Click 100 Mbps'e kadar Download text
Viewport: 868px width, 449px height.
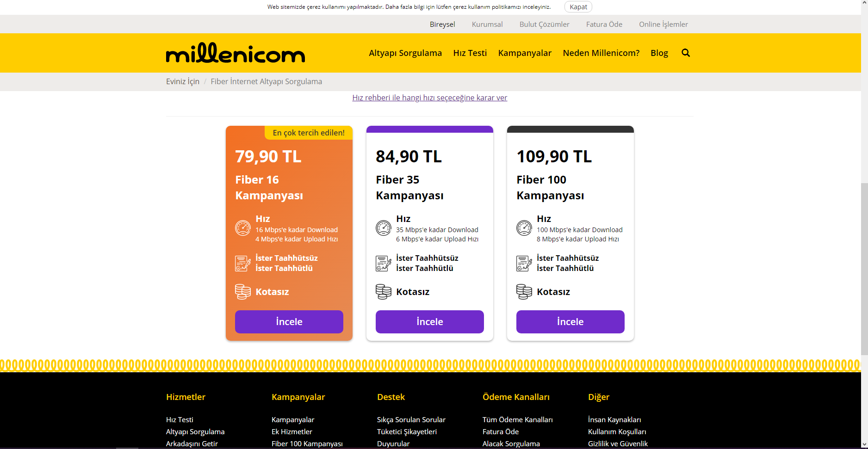(580, 230)
